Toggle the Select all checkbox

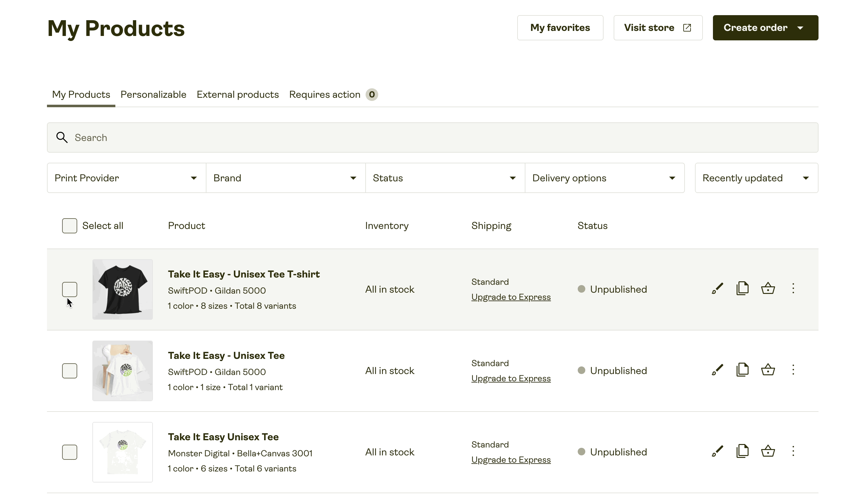[70, 225]
